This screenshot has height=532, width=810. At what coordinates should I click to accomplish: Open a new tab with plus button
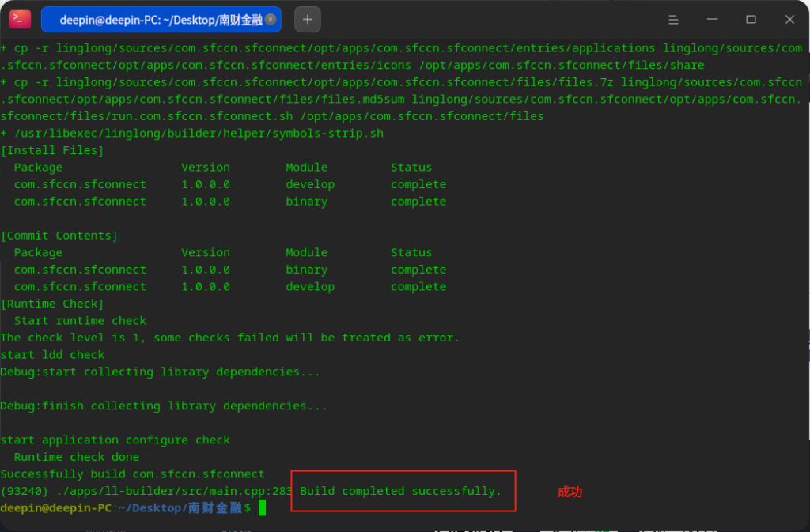308,20
